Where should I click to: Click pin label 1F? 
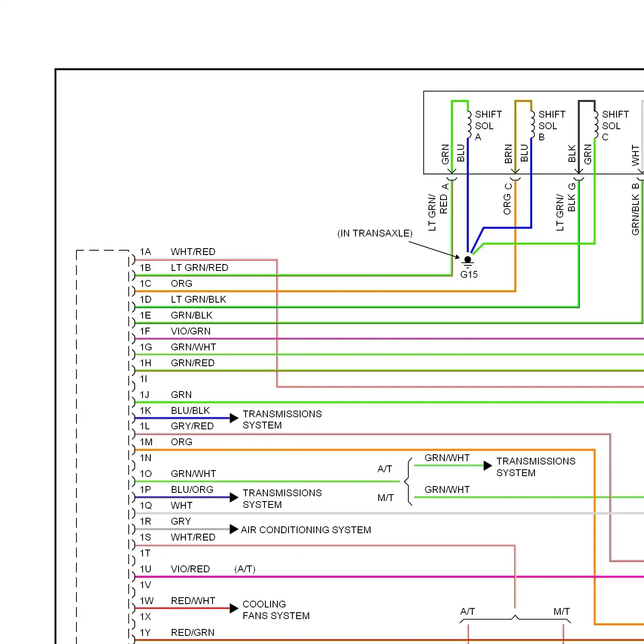point(145,331)
